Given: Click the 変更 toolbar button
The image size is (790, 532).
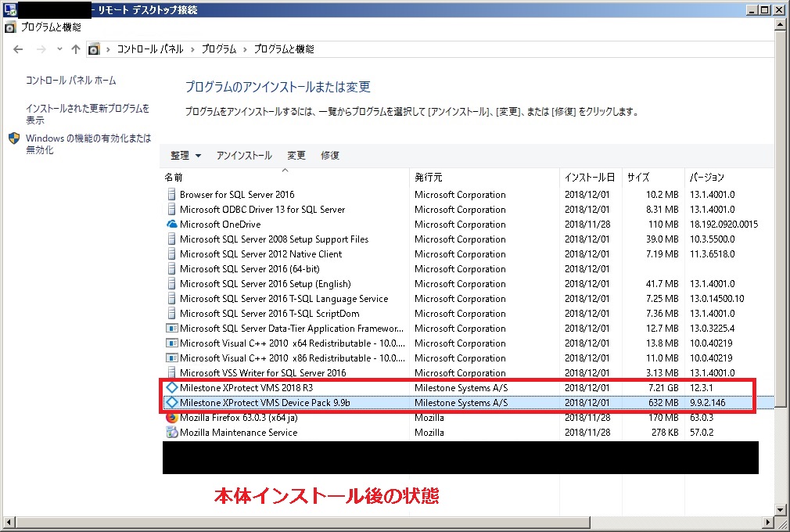Looking at the screenshot, I should (296, 156).
